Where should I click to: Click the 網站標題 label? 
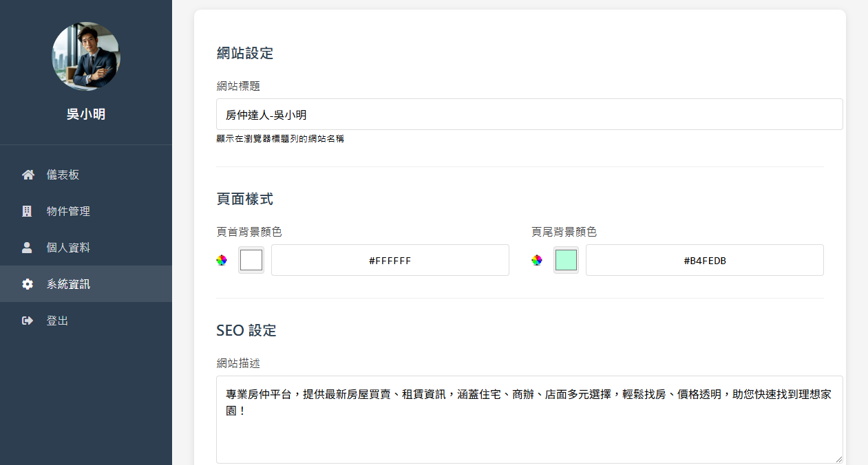point(238,86)
